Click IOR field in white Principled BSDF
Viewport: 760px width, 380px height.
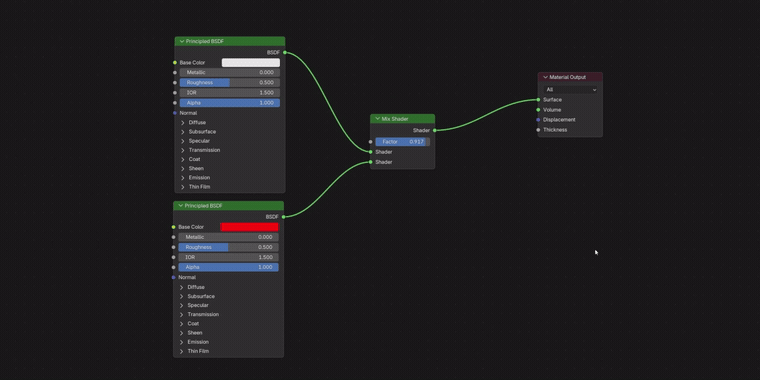coord(230,93)
